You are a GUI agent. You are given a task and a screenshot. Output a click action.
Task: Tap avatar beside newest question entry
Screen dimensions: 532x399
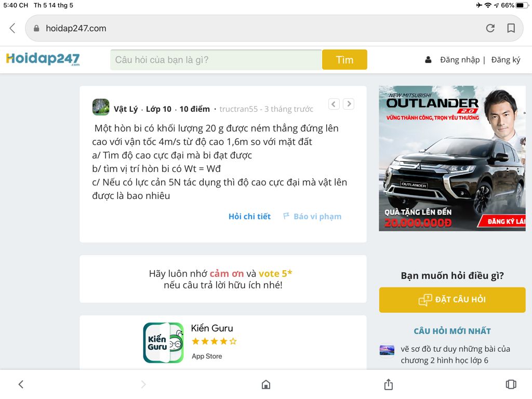387,350
